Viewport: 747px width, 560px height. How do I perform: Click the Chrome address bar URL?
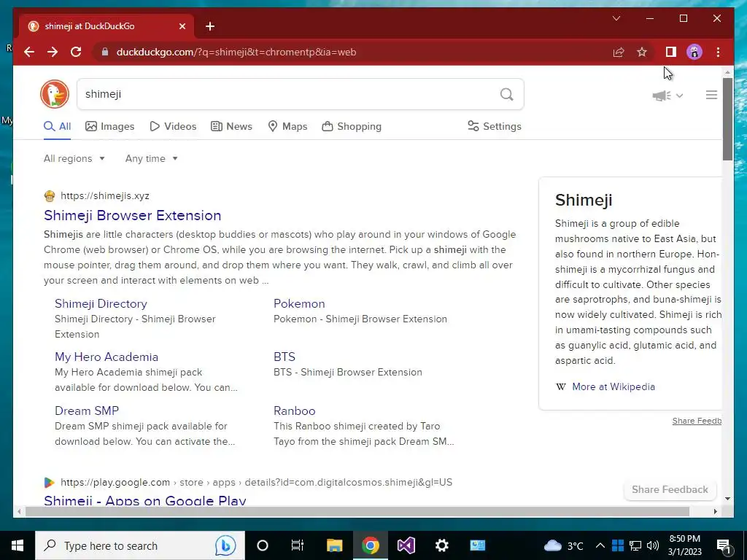[236, 52]
